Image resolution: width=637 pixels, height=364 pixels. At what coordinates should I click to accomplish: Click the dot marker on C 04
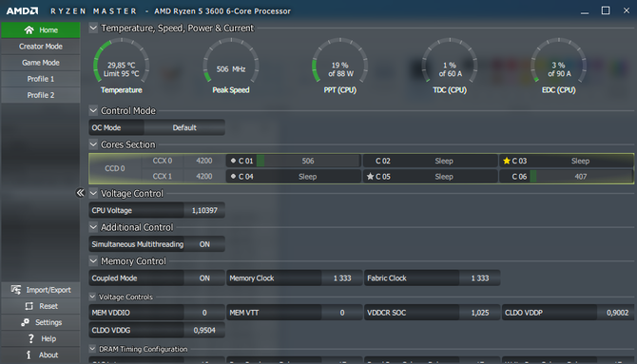pos(233,177)
